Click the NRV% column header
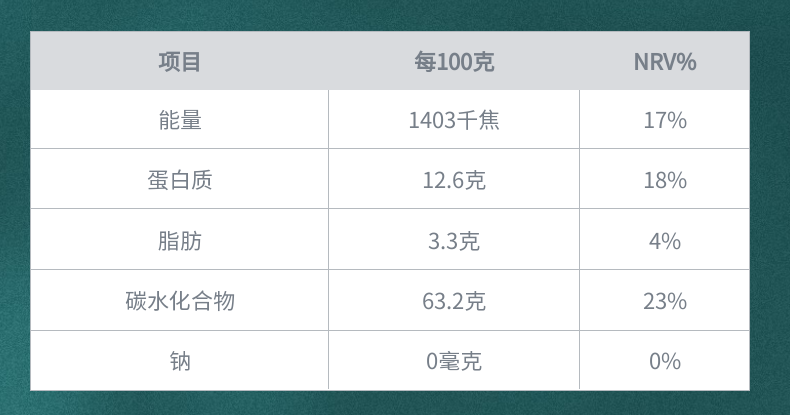 click(665, 62)
